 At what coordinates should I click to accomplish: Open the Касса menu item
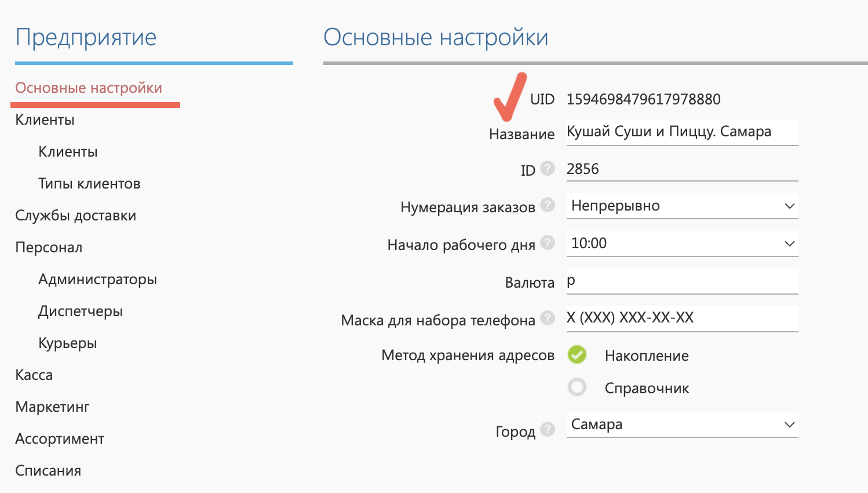(34, 375)
